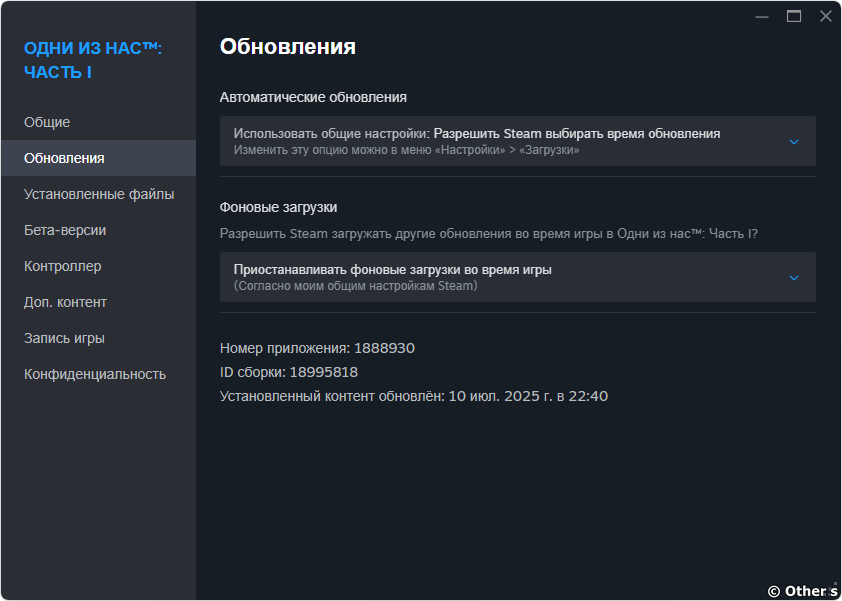Minimize the properties window

tap(761, 17)
